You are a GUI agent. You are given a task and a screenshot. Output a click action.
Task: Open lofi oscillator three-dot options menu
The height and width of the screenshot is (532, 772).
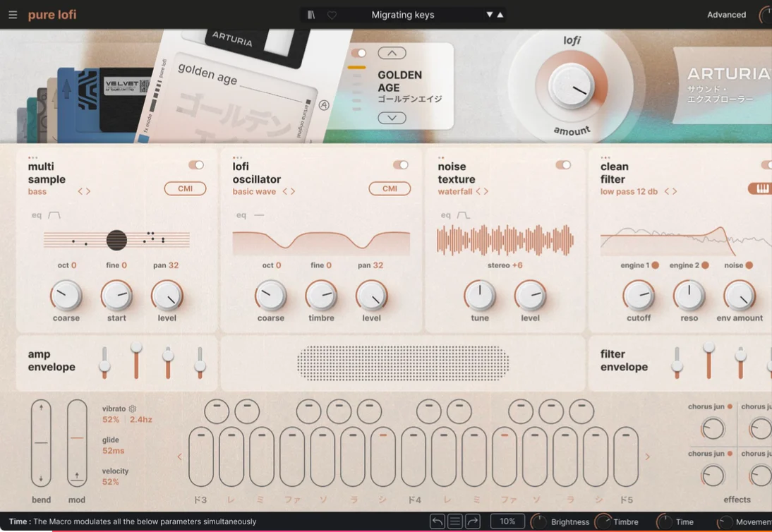[x=237, y=158]
